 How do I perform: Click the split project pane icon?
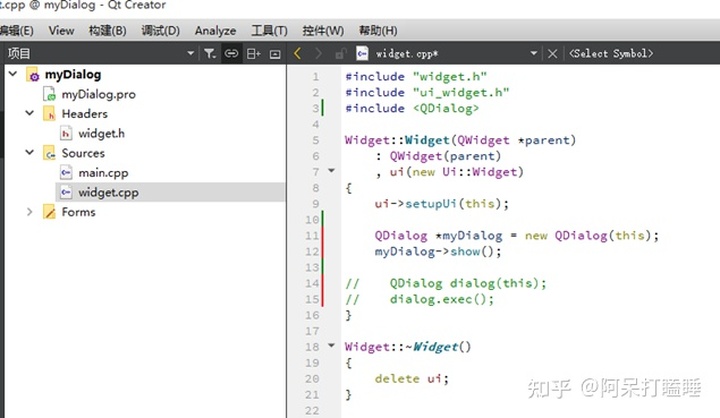tap(253, 54)
